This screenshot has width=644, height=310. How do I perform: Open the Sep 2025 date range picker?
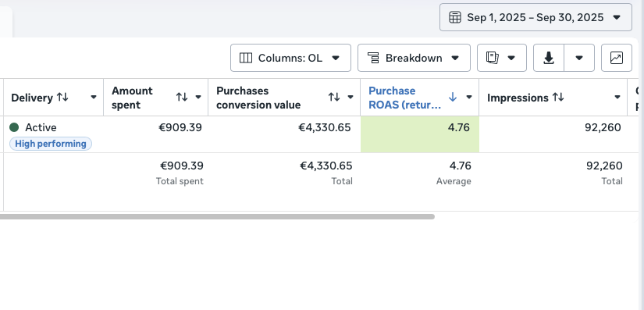click(x=535, y=17)
